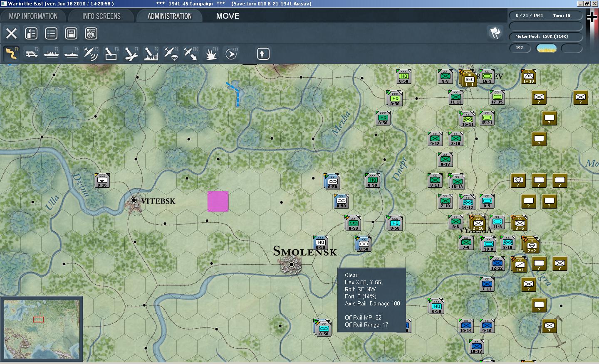Select the 14-12 unit counter
599x364 pixels.
[x=467, y=202]
